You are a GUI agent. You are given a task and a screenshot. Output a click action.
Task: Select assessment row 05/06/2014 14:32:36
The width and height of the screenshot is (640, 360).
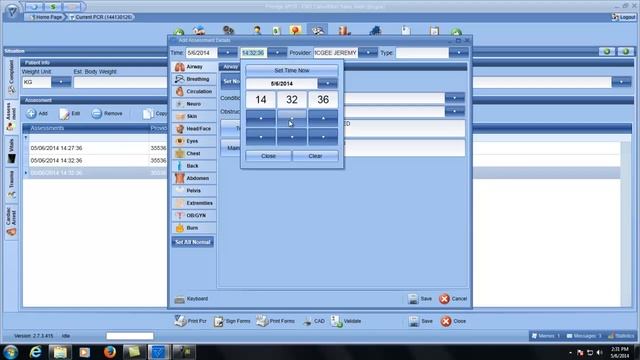tap(95, 160)
